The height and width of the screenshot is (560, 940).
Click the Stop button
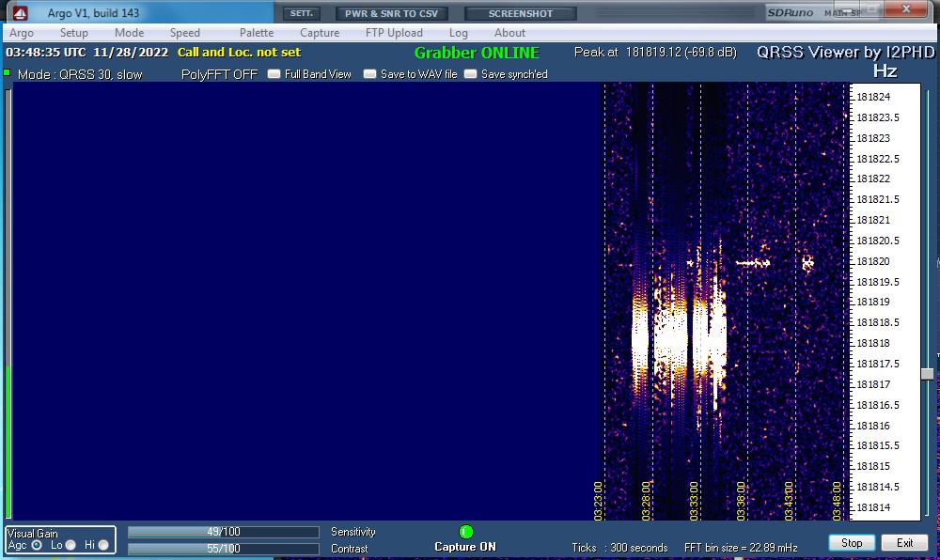pos(852,543)
